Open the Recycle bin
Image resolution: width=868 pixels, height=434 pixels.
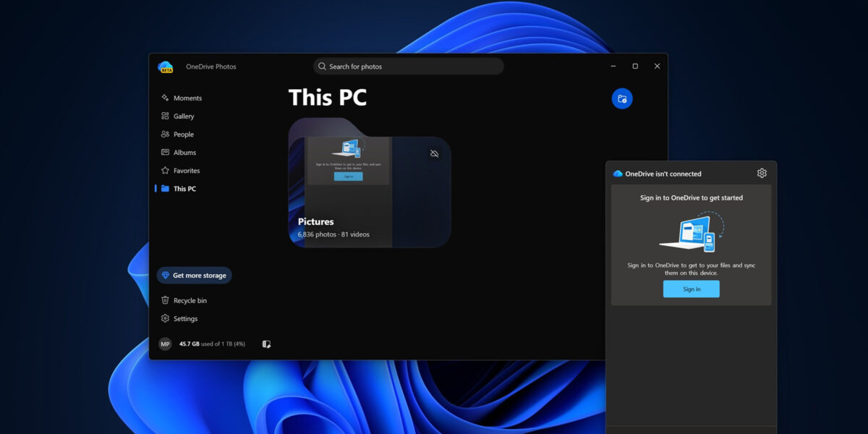184,300
